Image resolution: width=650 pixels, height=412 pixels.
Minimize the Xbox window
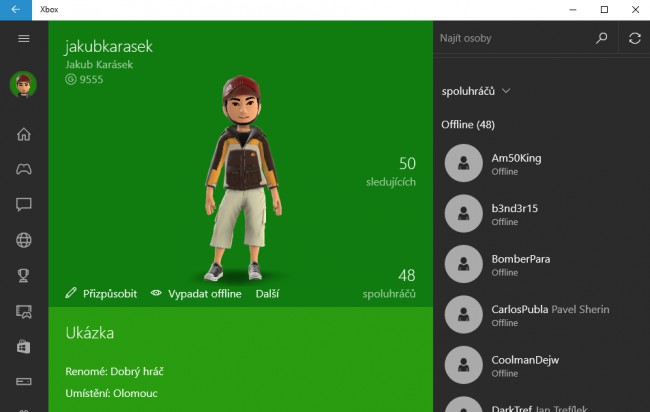(573, 10)
